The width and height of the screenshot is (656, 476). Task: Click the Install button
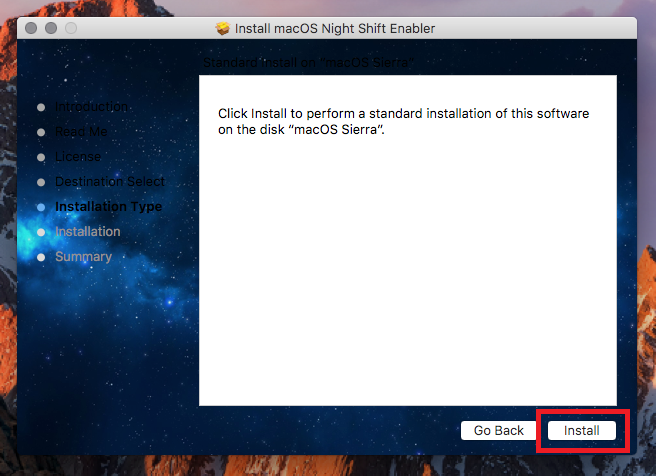click(582, 430)
